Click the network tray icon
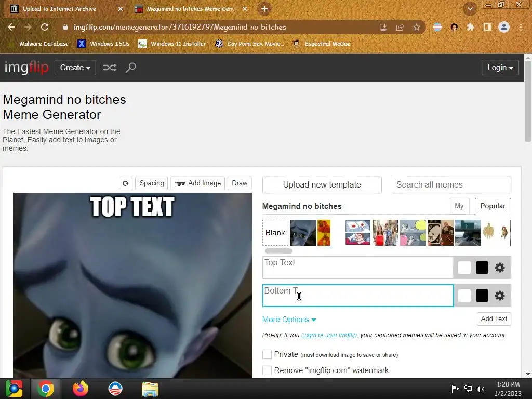Viewport: 532px width, 399px height. 468,389
